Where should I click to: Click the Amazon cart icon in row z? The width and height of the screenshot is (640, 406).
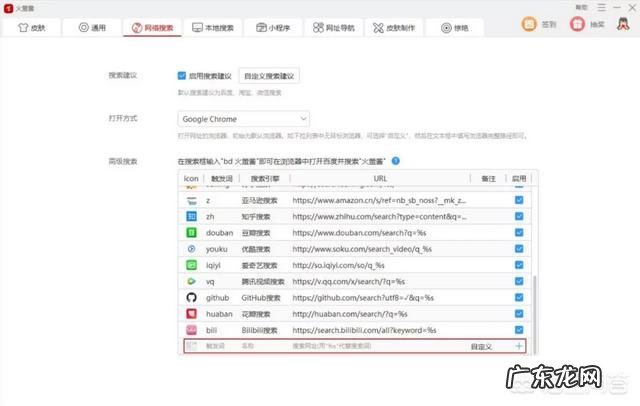191,201
